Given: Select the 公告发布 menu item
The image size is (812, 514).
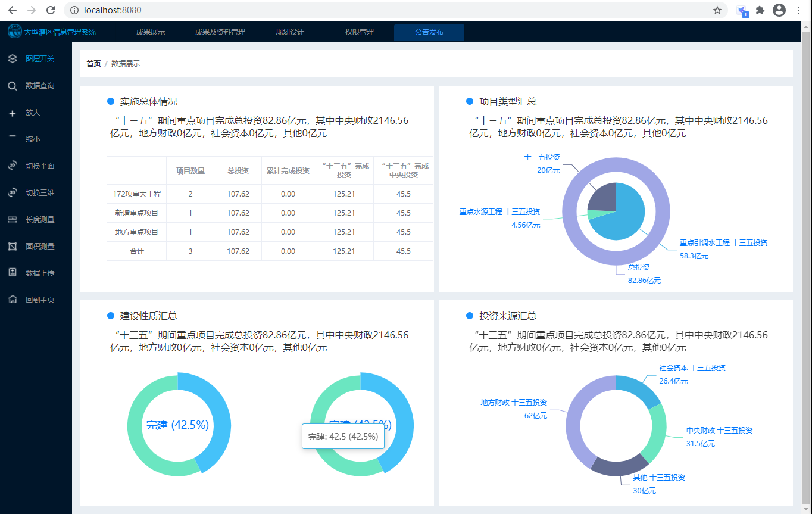Looking at the screenshot, I should coord(429,32).
